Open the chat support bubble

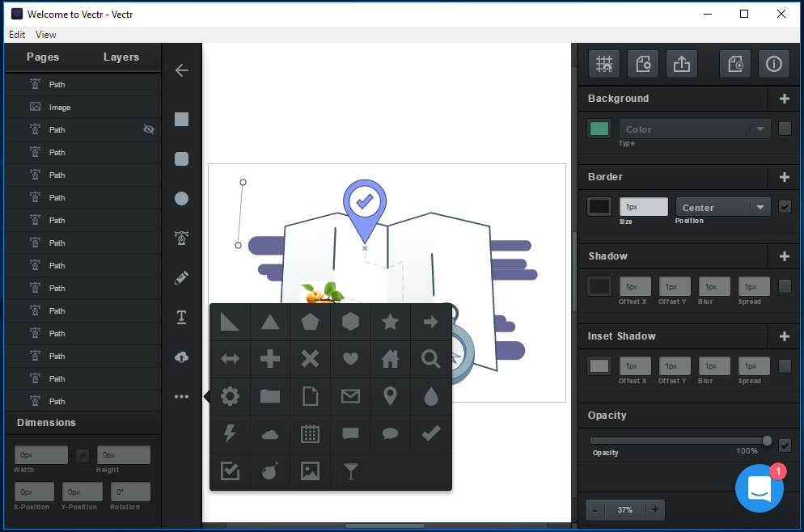(x=760, y=488)
